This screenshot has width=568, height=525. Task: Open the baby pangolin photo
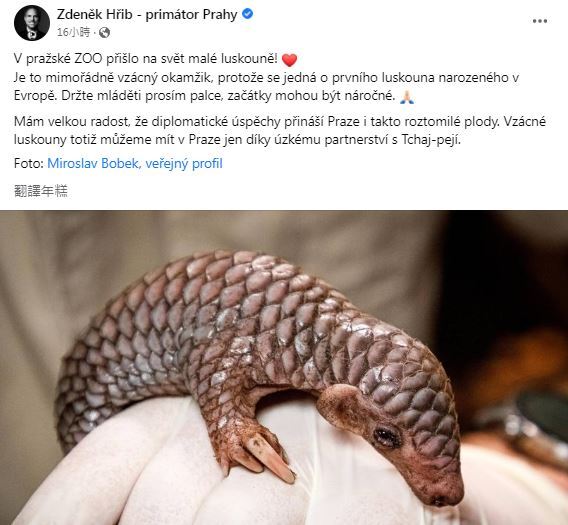(x=284, y=367)
